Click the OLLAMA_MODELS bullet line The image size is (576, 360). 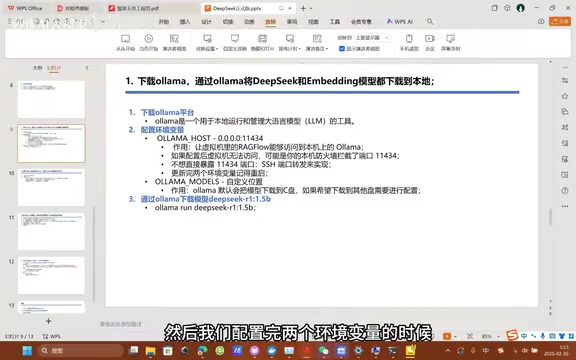(x=209, y=181)
